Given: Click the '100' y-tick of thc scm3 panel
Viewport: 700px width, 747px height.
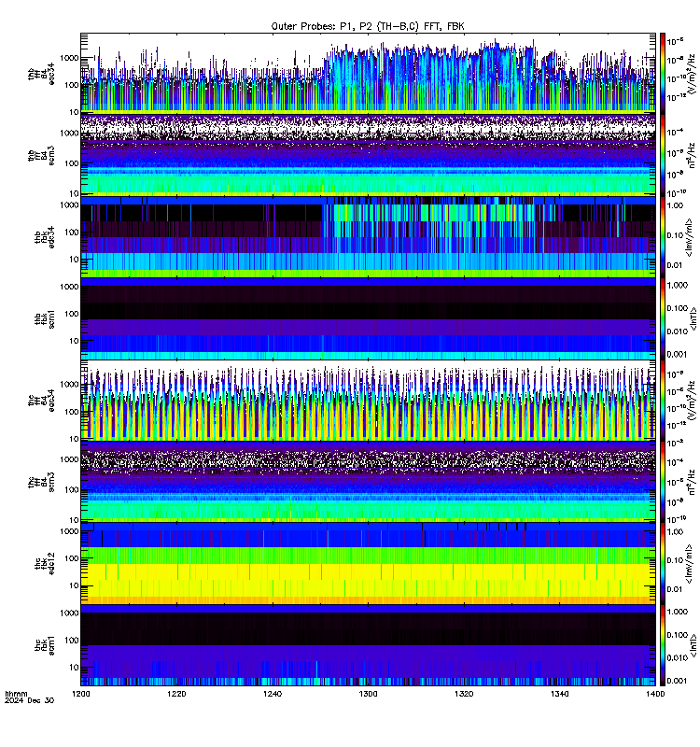Looking at the screenshot, I should pos(72,489).
